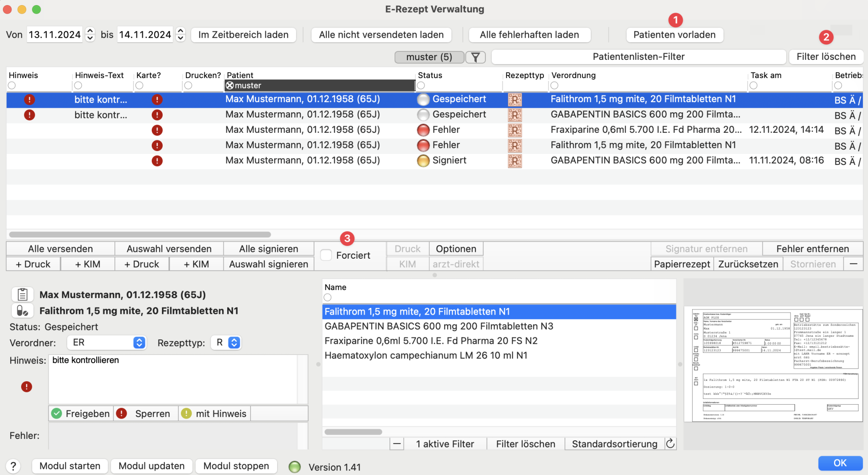Select the radio button under Status column
Image resolution: width=868 pixels, height=475 pixels.
pyautogui.click(x=421, y=85)
